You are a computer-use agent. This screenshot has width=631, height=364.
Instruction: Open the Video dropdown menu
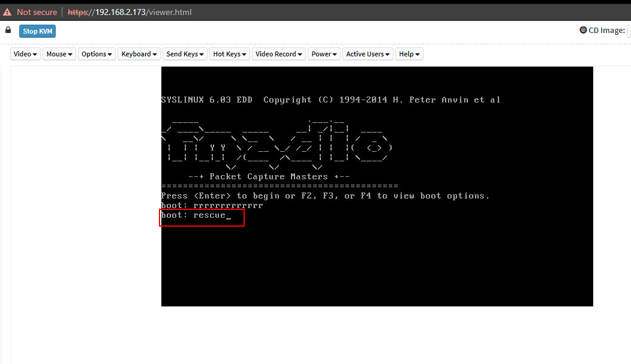pyautogui.click(x=26, y=54)
